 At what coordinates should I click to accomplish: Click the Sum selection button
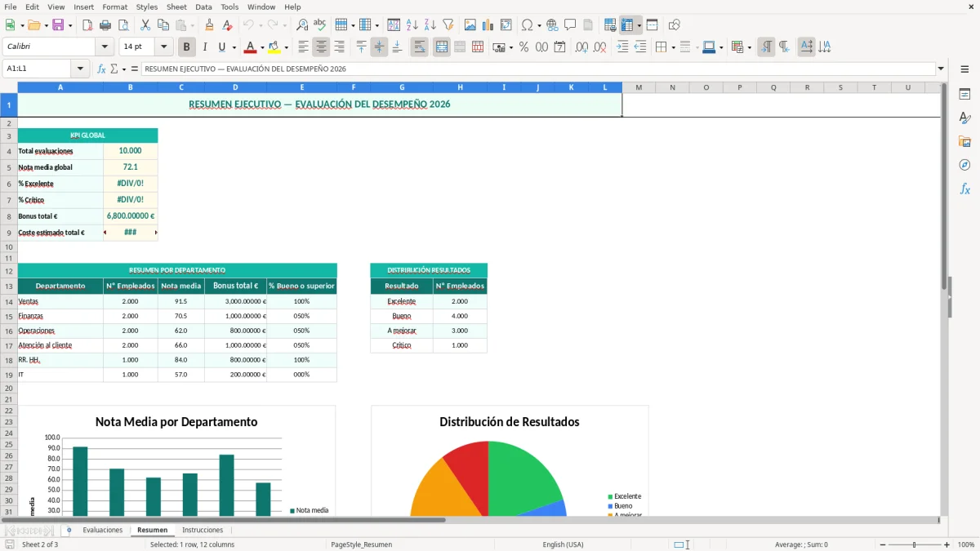[116, 69]
